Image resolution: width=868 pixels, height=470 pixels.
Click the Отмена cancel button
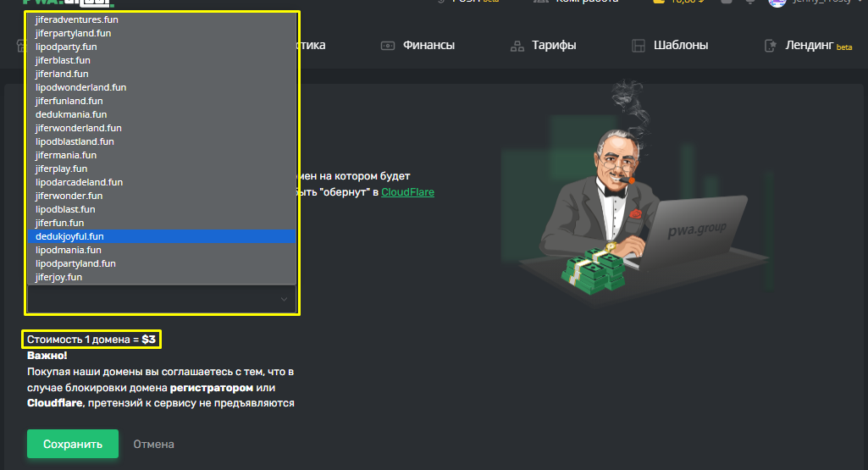[x=153, y=444]
